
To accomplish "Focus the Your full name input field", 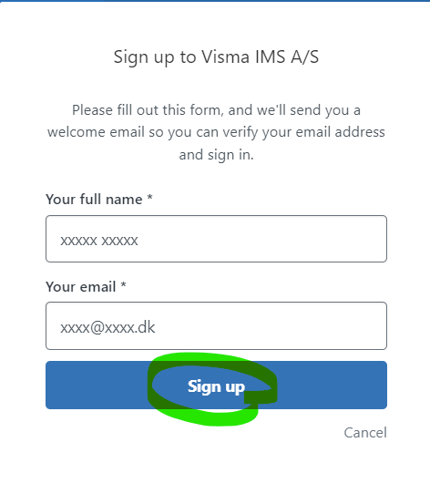I will point(216,239).
